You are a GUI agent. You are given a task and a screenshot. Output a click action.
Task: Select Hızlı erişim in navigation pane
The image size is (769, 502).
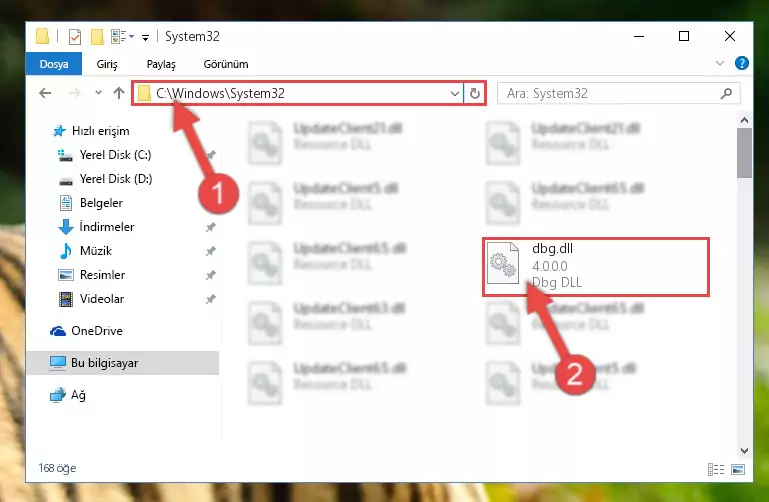101,131
